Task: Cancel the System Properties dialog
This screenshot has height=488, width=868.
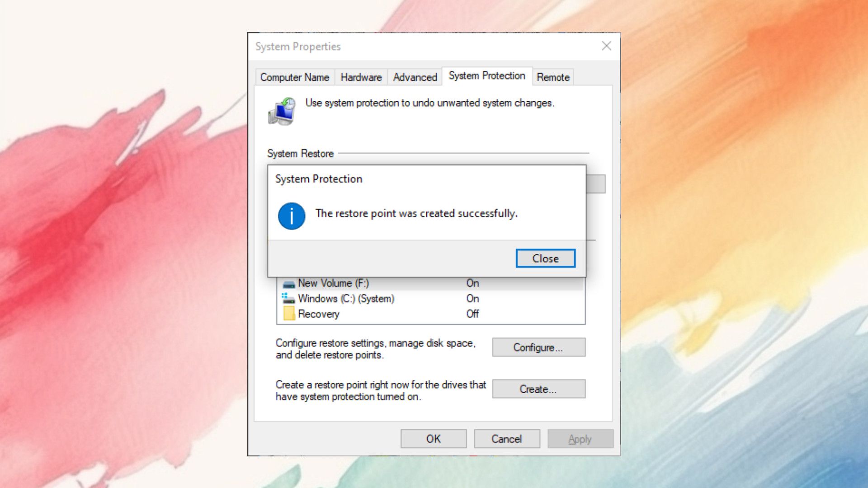Action: click(507, 439)
